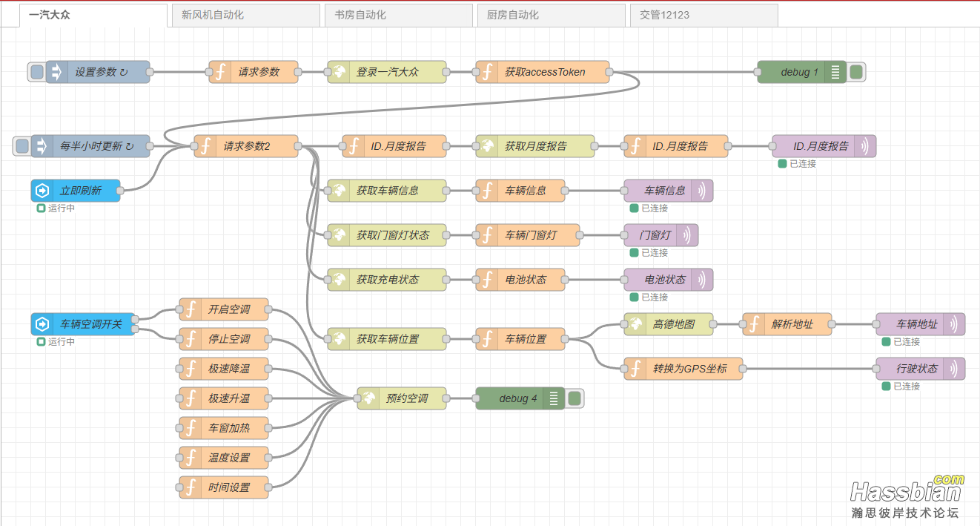The width and height of the screenshot is (980, 526).
Task: Switch to the 书房自动化 flow tab
Action: point(398,15)
